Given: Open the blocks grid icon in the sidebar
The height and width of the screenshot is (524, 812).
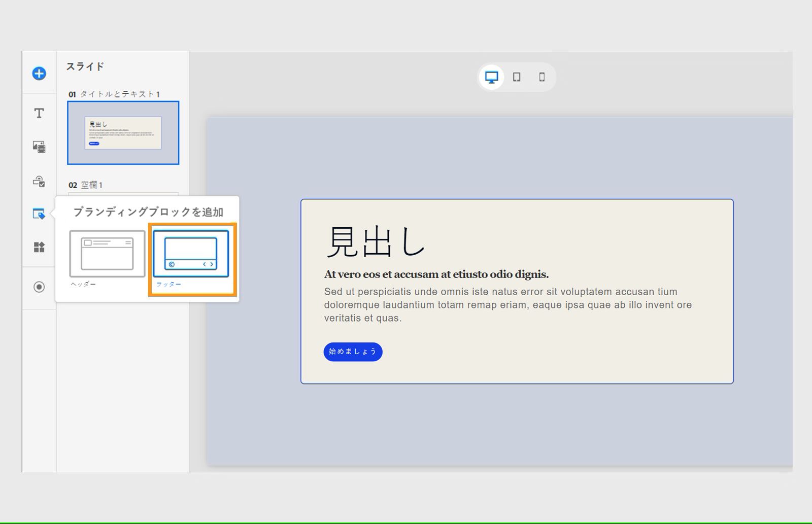Looking at the screenshot, I should point(38,248).
